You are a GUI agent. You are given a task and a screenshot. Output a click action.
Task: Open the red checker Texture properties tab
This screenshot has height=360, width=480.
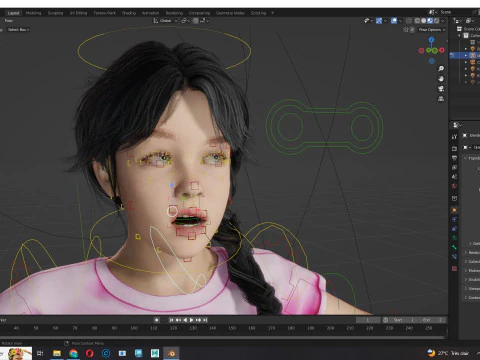[x=454, y=268]
